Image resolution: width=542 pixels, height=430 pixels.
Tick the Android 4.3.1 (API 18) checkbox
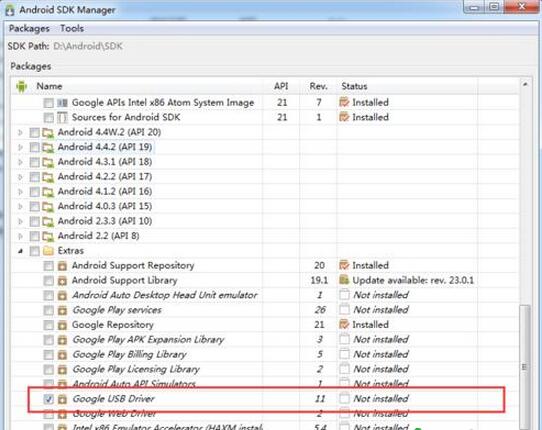(x=35, y=162)
